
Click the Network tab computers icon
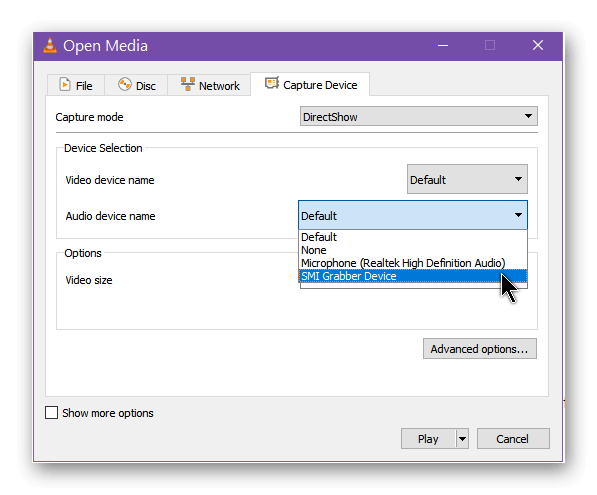click(188, 84)
